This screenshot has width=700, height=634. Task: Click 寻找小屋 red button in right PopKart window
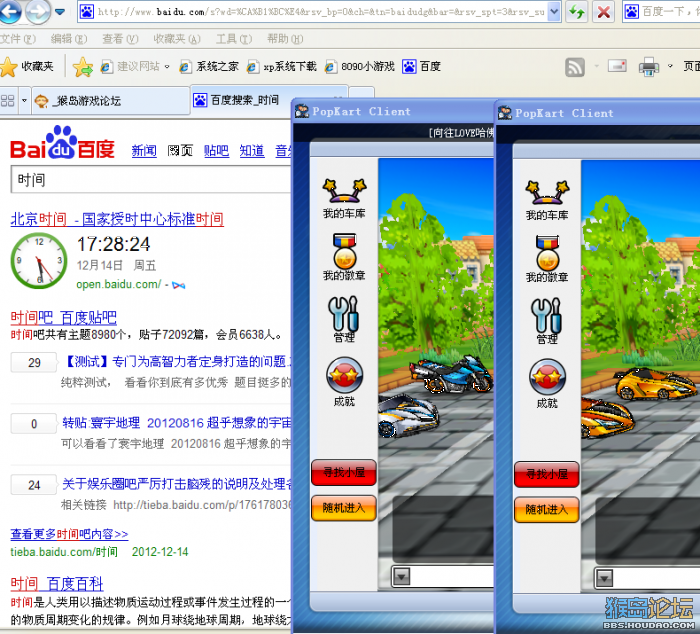tap(547, 474)
